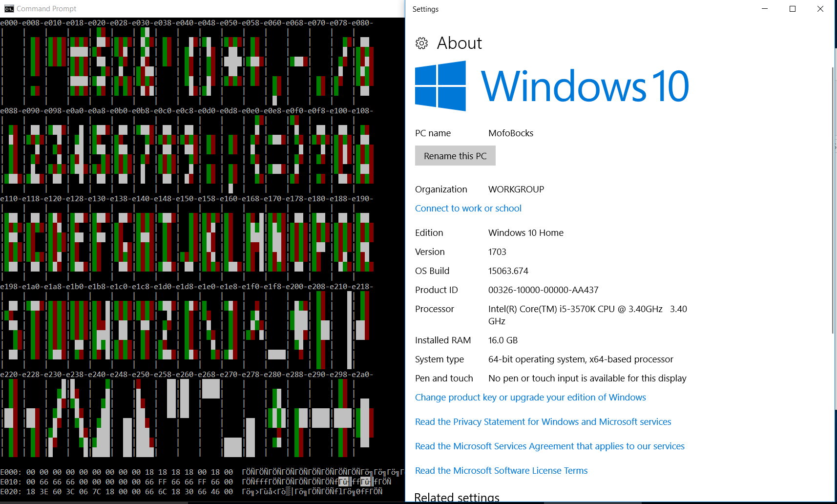This screenshot has width=837, height=504.
Task: Open the Microsoft Services Agreement link
Action: (550, 446)
